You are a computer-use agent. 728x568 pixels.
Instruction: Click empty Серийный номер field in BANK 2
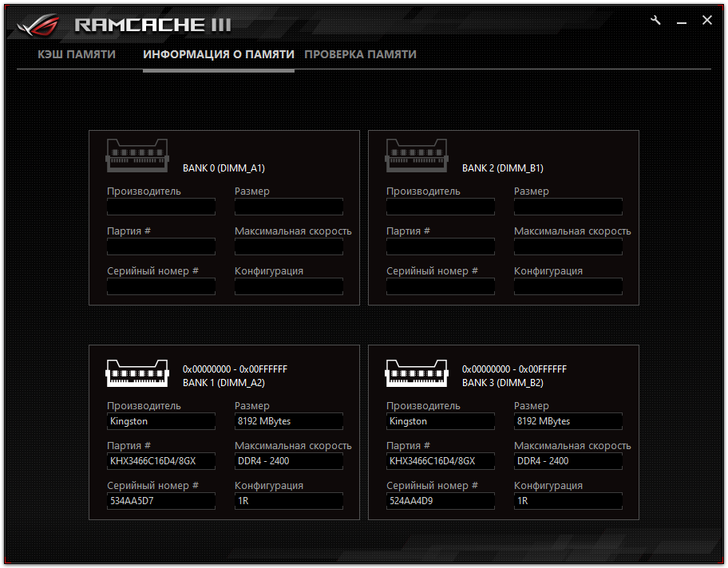441,286
